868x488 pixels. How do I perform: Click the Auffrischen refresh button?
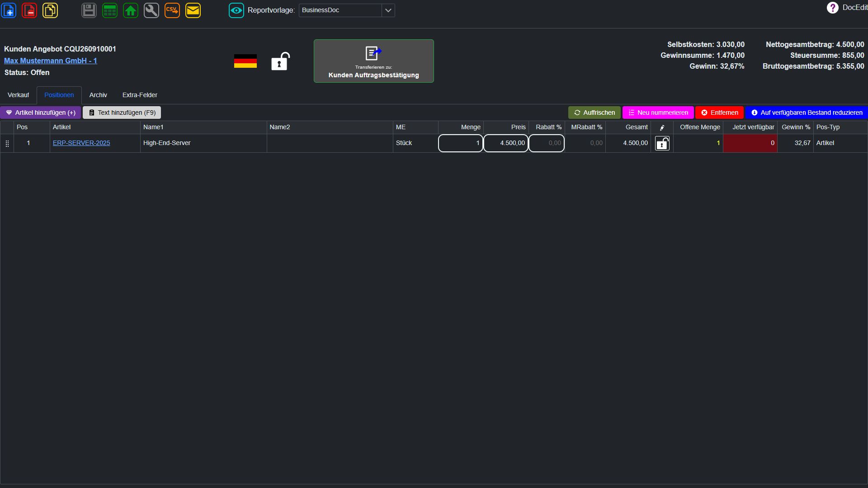coord(594,113)
